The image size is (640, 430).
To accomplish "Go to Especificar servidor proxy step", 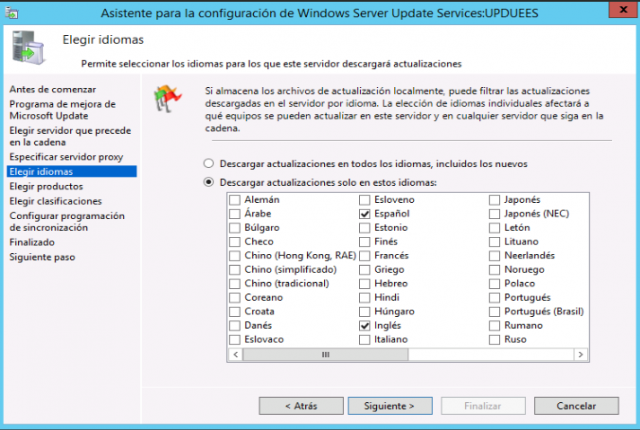I will tap(66, 157).
